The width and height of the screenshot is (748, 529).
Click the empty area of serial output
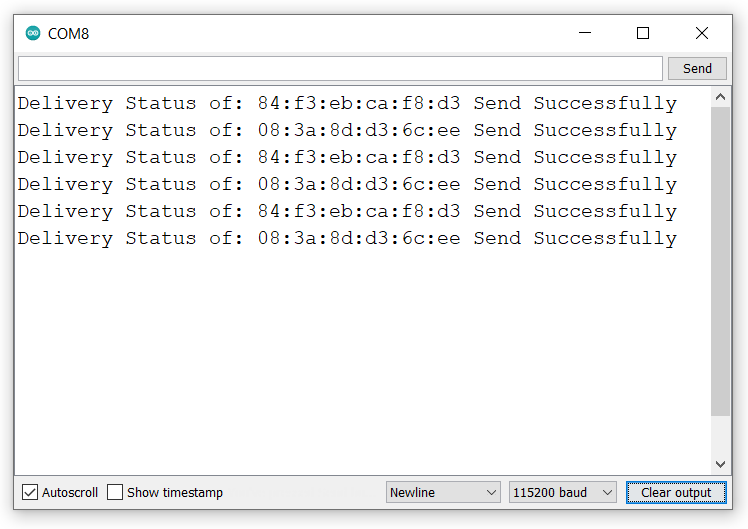[360, 360]
